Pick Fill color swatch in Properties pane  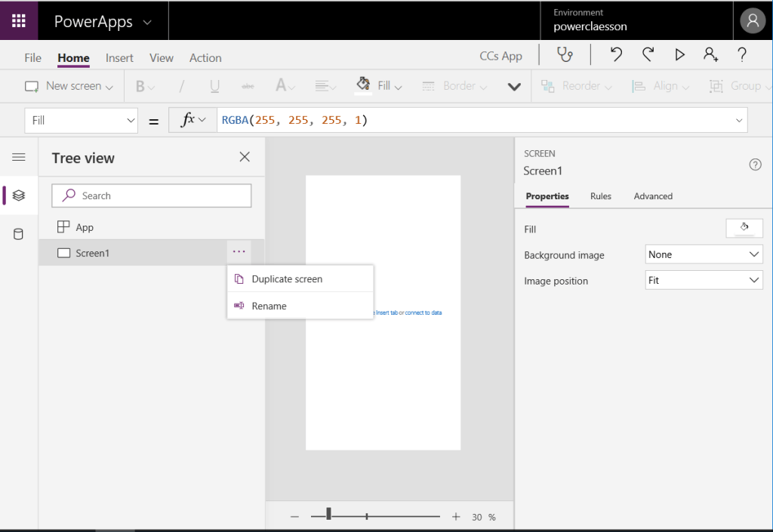click(x=744, y=229)
